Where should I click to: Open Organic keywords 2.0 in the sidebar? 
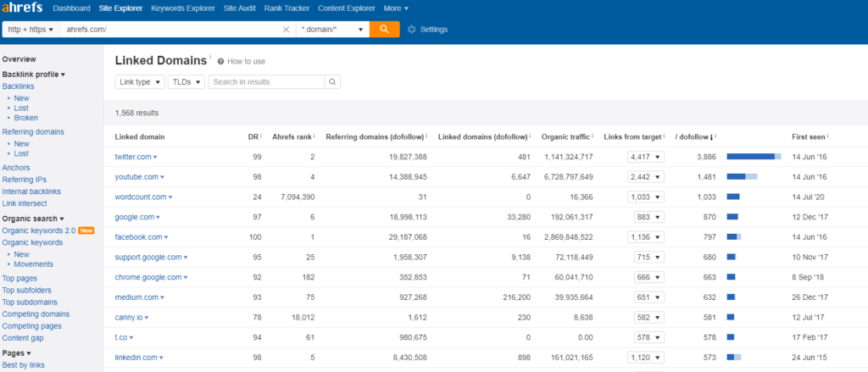point(39,230)
